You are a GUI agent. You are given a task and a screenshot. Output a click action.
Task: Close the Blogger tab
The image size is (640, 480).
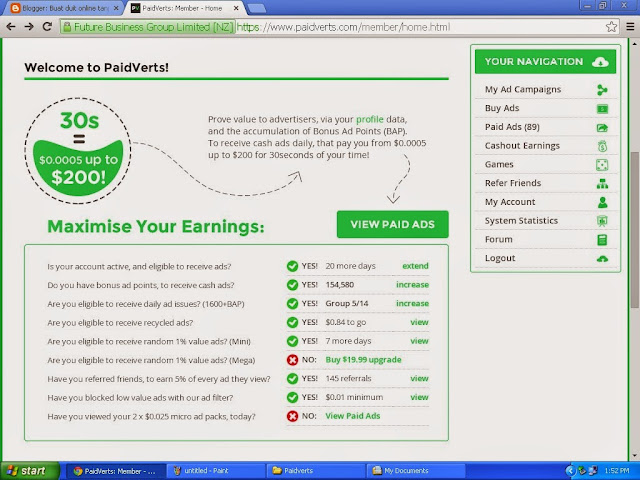coord(116,8)
